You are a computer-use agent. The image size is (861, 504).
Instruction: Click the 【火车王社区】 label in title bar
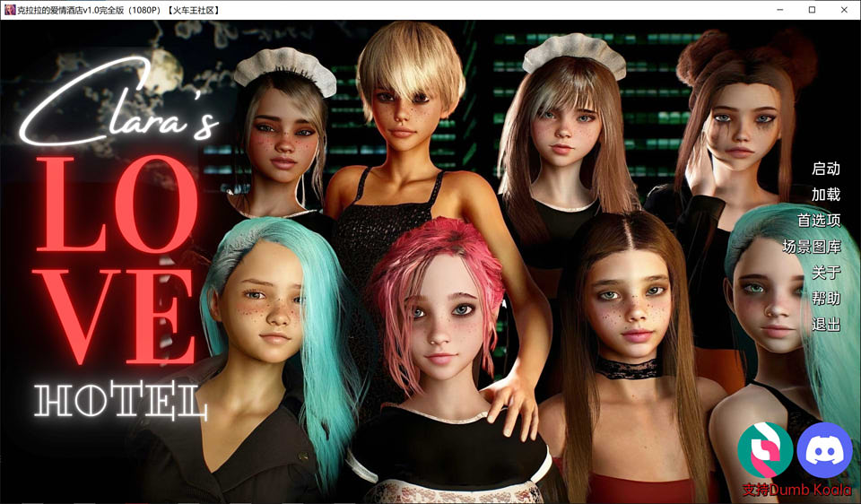(193, 9)
